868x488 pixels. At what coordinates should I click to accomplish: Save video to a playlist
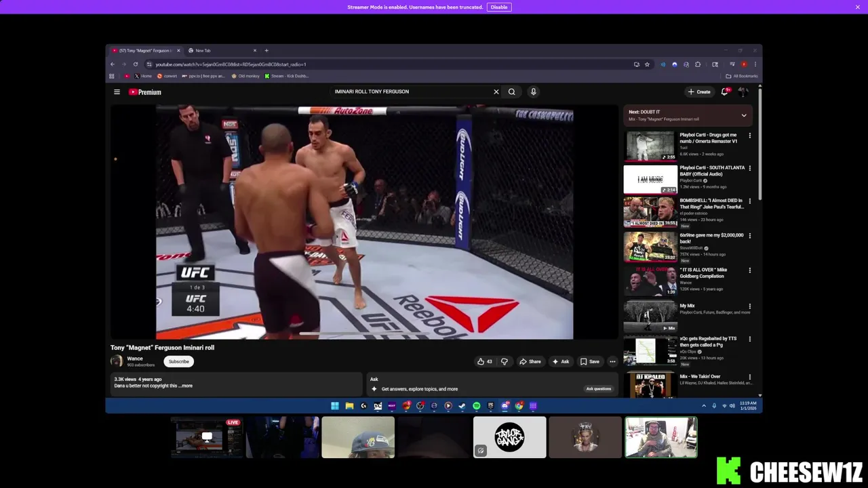[590, 361]
